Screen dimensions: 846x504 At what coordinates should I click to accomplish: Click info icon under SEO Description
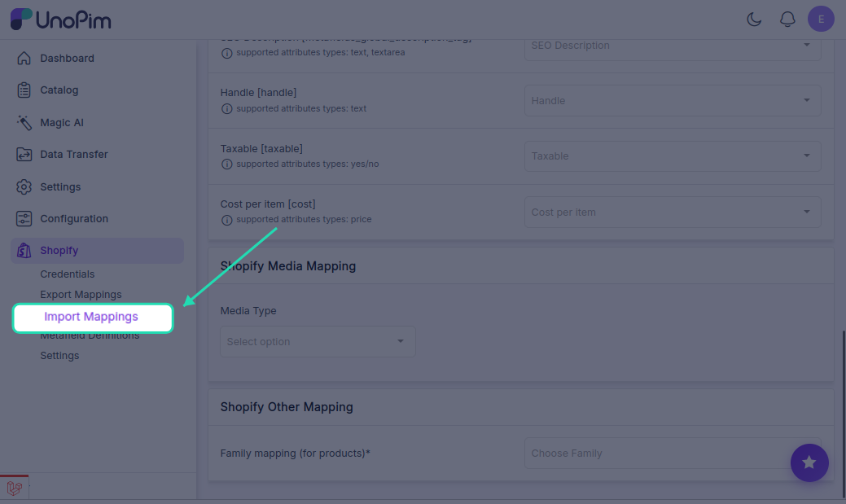[x=226, y=53]
